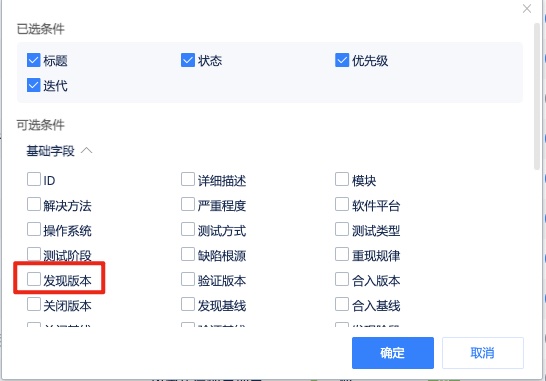Click the dialog's vertical scrollbar
This screenshot has width=546, height=381.
pyautogui.click(x=537, y=97)
